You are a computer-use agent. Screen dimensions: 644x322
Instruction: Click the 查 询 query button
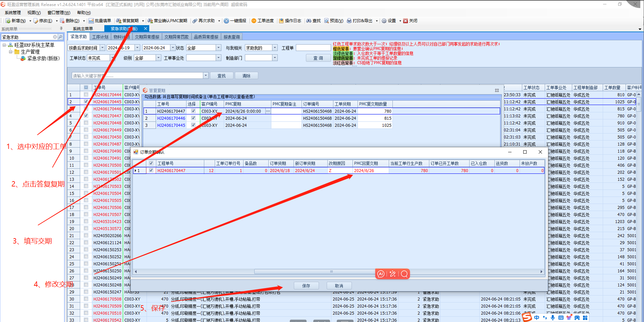coord(318,58)
